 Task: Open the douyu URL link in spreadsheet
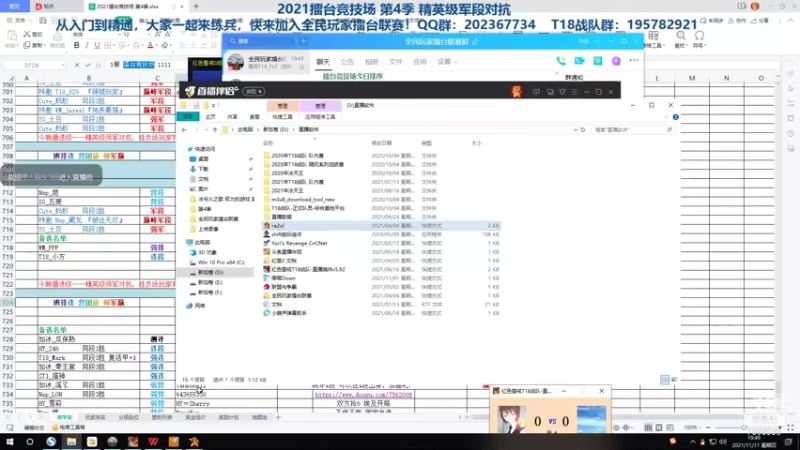(x=363, y=395)
